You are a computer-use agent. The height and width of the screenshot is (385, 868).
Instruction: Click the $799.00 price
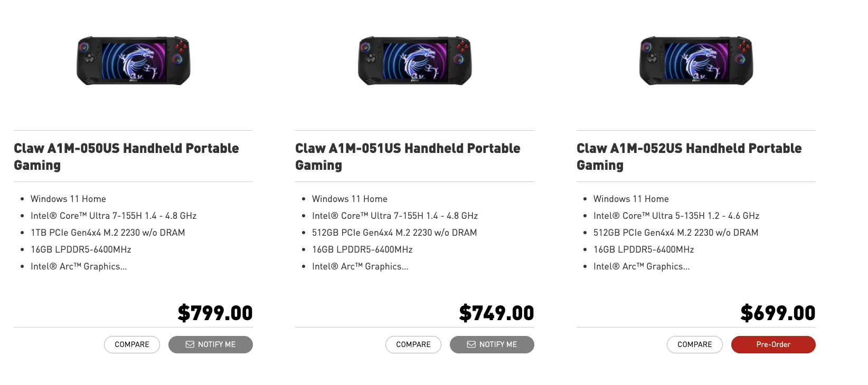tap(215, 313)
